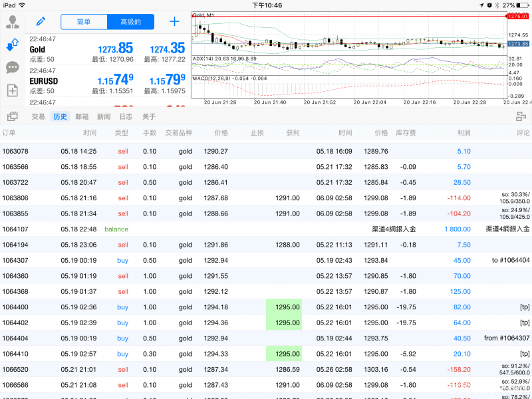Open the 关于 tab

(149, 117)
